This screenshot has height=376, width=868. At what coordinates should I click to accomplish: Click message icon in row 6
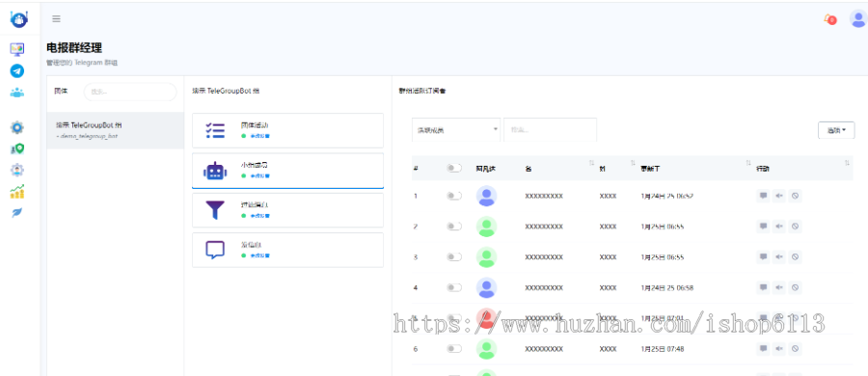[x=764, y=348]
